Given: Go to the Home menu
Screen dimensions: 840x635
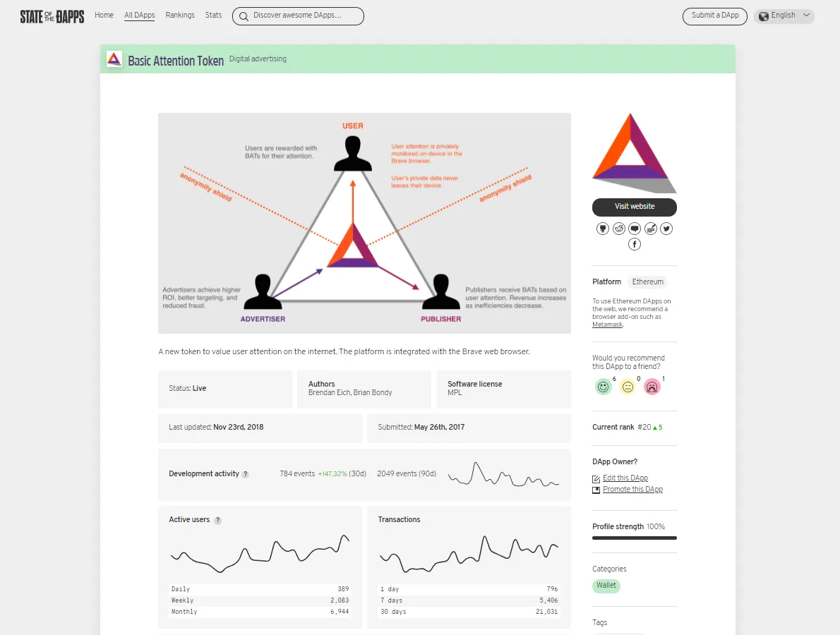Looking at the screenshot, I should (x=104, y=15).
